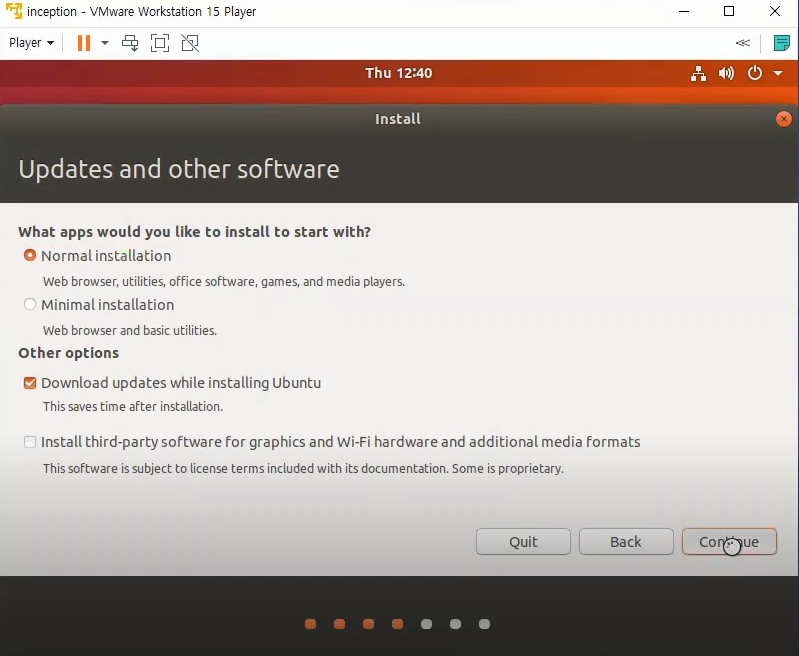
Task: Pause the virtual machine
Action: pyautogui.click(x=84, y=43)
